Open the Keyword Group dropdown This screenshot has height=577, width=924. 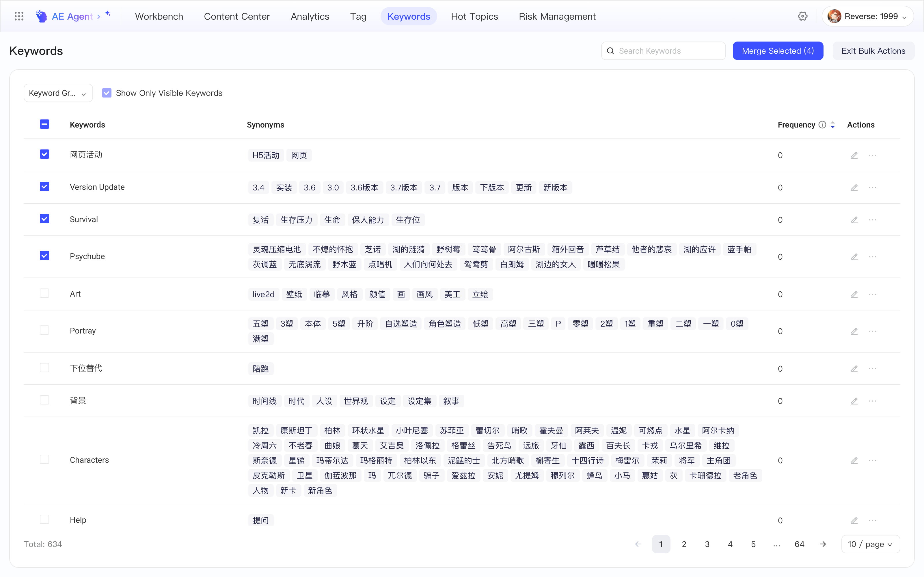click(x=58, y=93)
